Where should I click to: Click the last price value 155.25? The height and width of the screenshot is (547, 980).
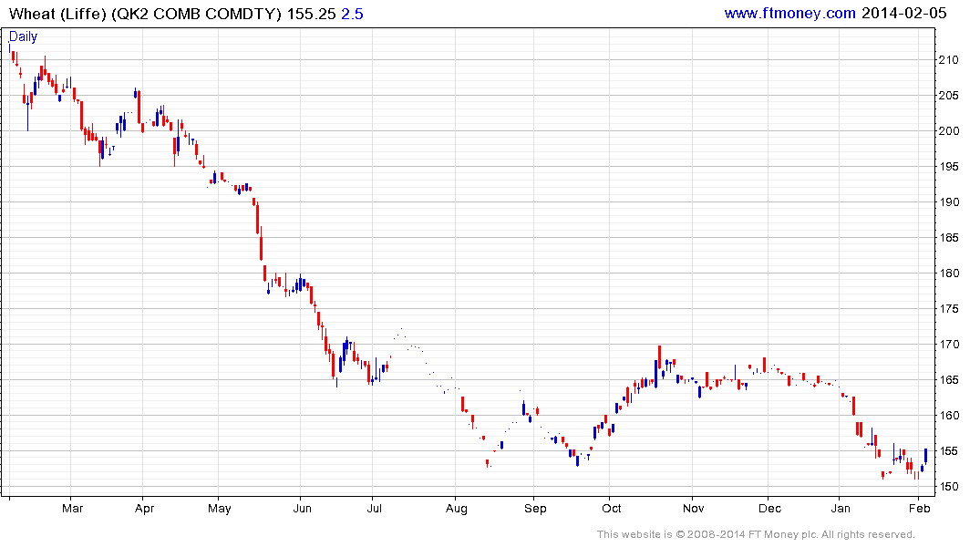(311, 14)
